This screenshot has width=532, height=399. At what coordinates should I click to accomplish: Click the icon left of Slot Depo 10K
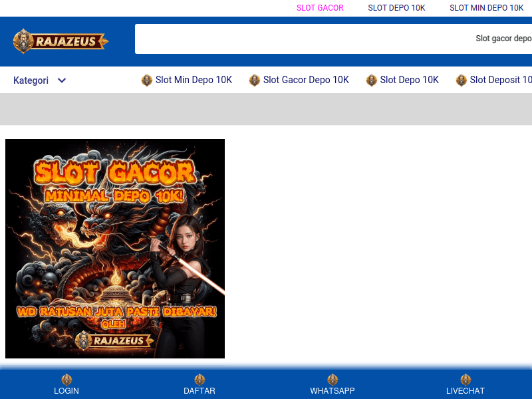(x=372, y=80)
